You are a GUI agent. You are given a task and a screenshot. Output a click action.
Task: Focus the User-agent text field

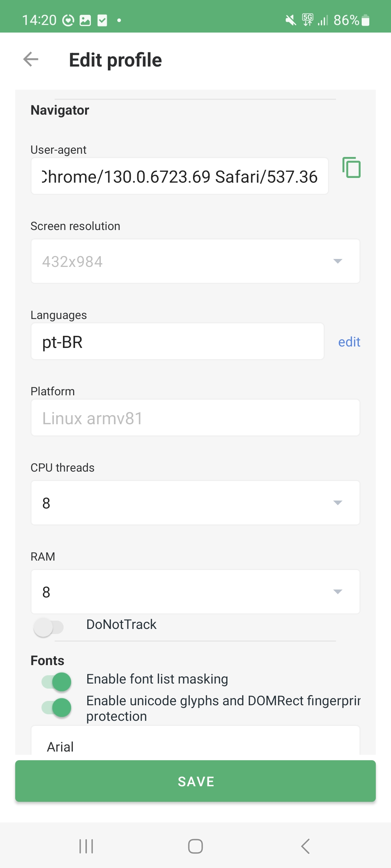(180, 176)
